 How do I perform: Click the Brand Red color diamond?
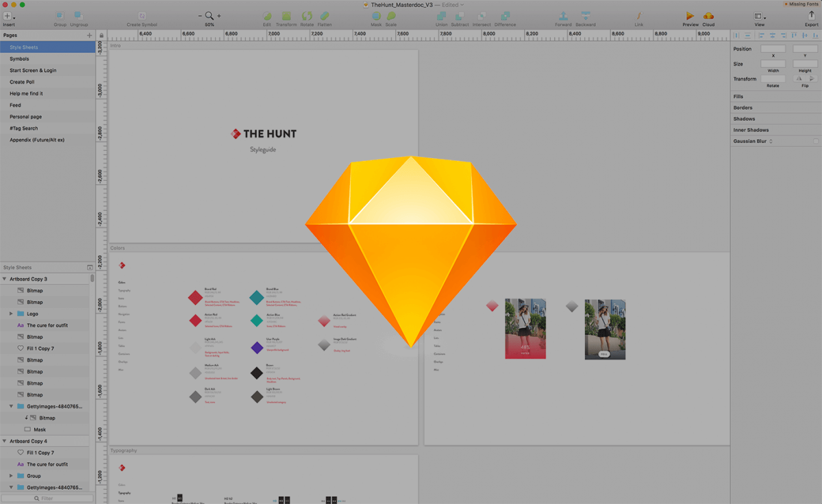coord(195,297)
